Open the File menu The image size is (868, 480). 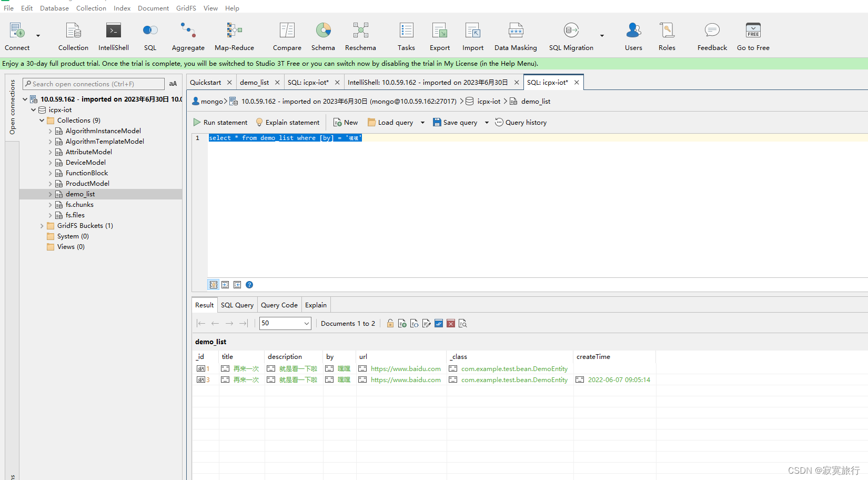8,8
